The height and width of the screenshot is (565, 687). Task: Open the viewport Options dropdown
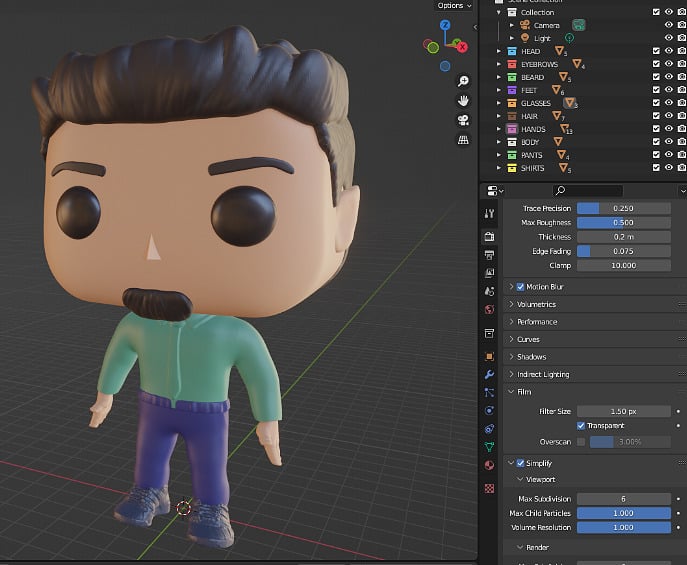pos(454,5)
